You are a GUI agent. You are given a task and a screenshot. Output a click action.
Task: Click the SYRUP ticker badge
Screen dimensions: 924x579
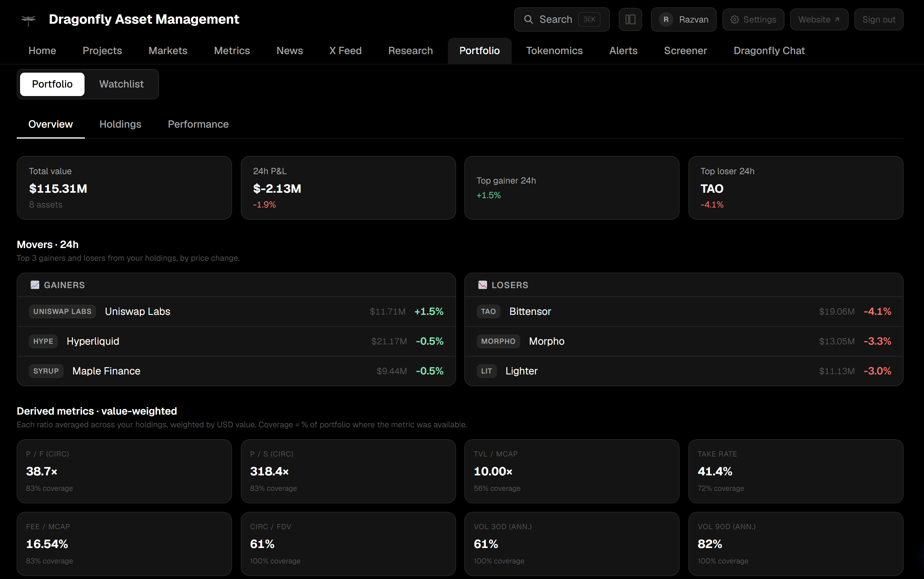(x=46, y=371)
